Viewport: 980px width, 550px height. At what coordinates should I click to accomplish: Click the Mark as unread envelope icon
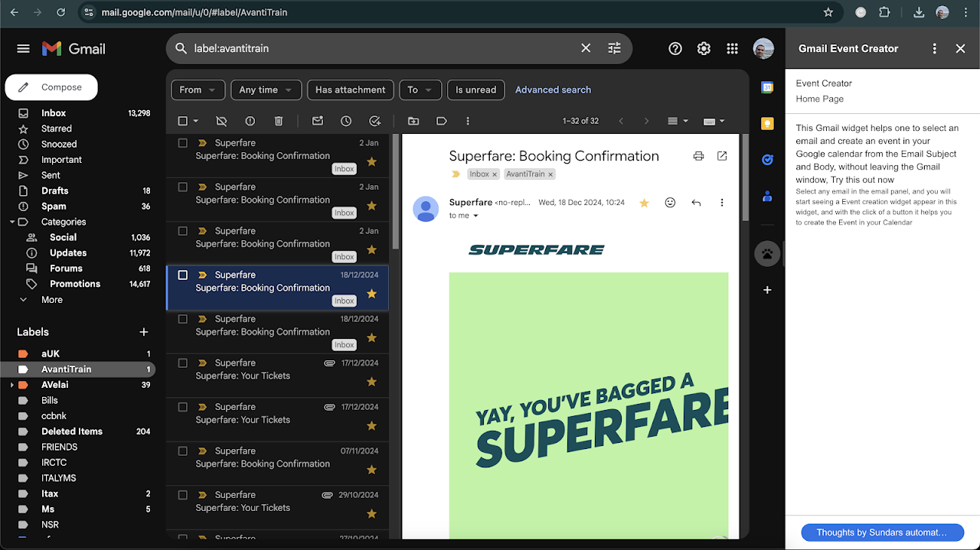point(318,121)
